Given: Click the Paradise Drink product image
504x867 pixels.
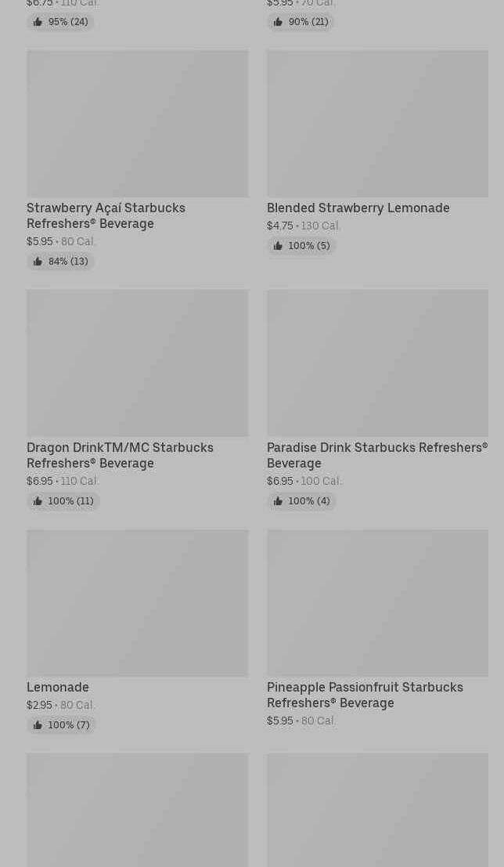Looking at the screenshot, I should click(x=377, y=363).
